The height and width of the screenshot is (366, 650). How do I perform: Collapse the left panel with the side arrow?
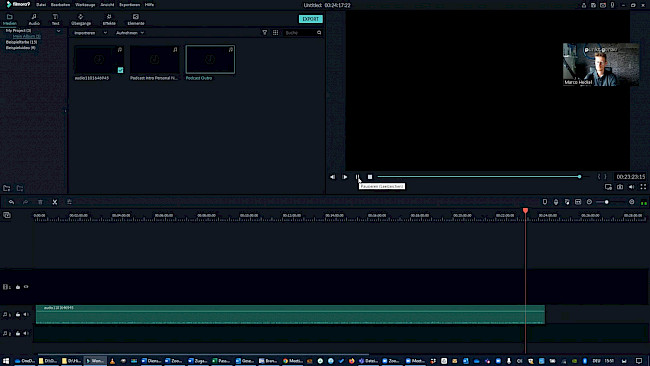click(65, 111)
